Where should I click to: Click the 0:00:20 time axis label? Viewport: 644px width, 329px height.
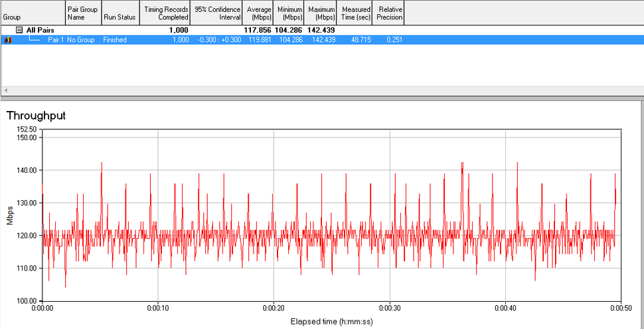pyautogui.click(x=274, y=308)
